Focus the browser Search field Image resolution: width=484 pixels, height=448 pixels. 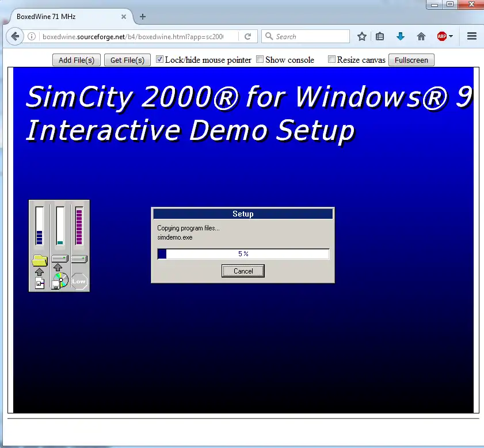tap(305, 36)
